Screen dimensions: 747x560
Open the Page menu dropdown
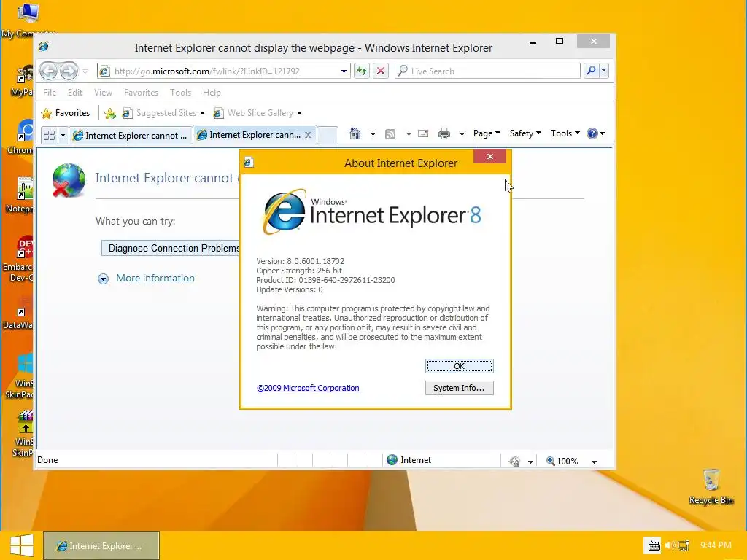pyautogui.click(x=487, y=133)
